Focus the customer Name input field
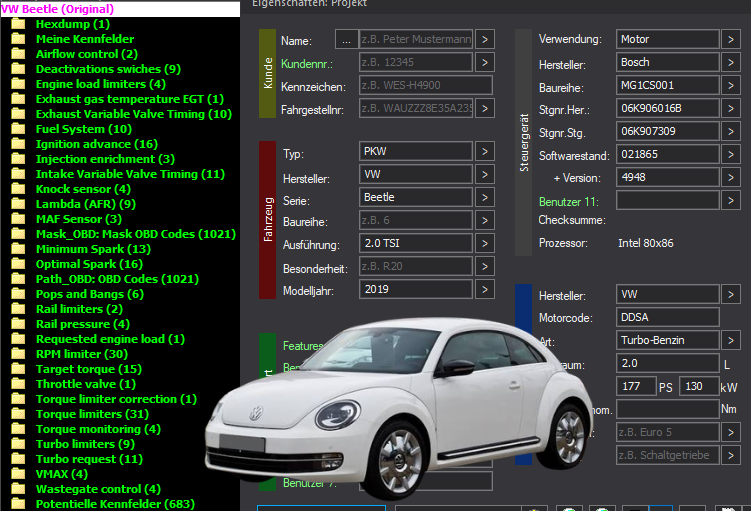 (x=416, y=39)
